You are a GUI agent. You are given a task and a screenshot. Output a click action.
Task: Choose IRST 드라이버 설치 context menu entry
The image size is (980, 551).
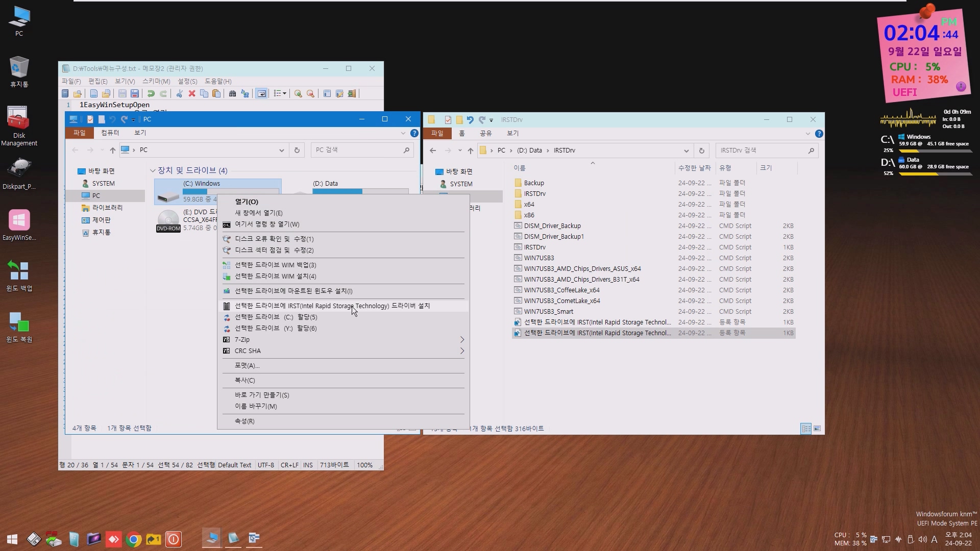point(343,306)
